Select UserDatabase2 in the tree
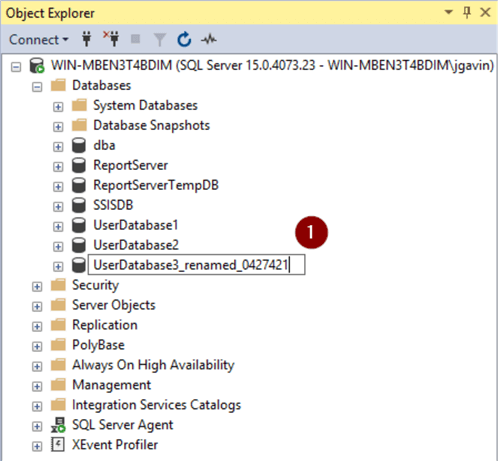Viewport: 498px width, 461px height. (136, 245)
